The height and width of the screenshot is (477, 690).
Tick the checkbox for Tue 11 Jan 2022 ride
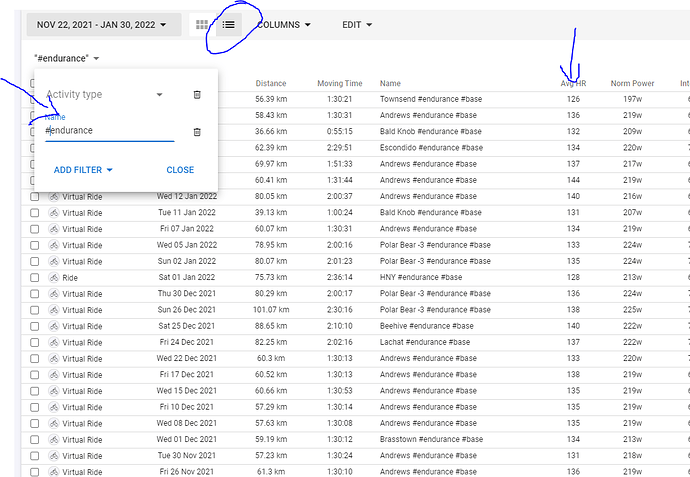(35, 213)
